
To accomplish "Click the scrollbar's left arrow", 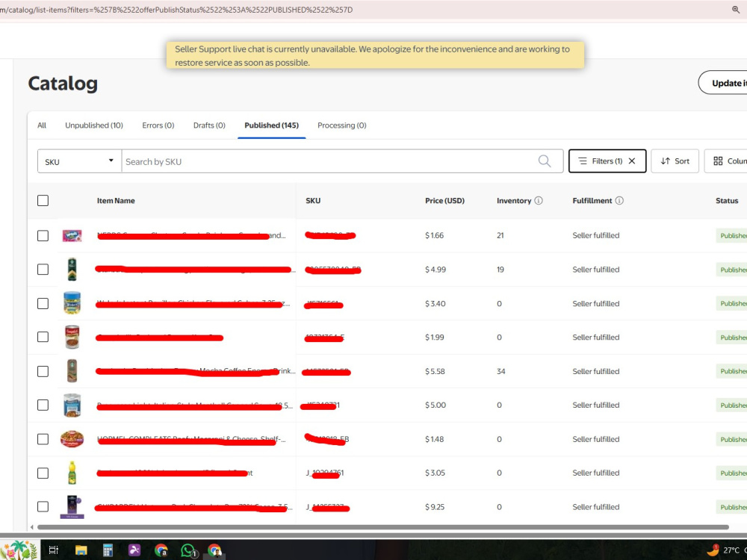I will click(32, 527).
